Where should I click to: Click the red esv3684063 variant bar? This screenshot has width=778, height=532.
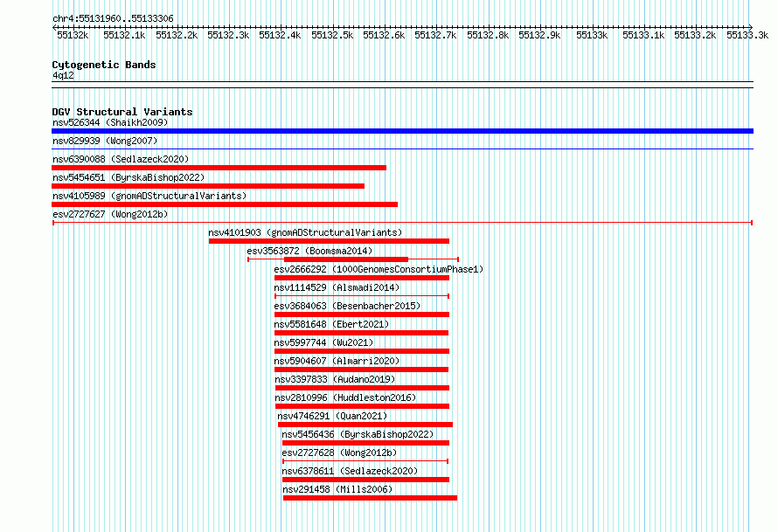click(x=362, y=314)
